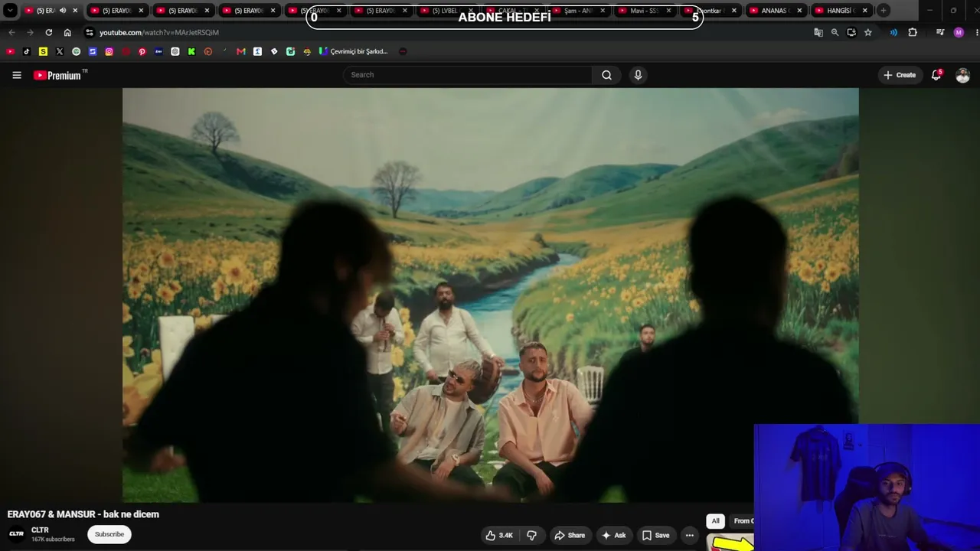
Task: Click the 167K subscribers text
Action: [53, 540]
